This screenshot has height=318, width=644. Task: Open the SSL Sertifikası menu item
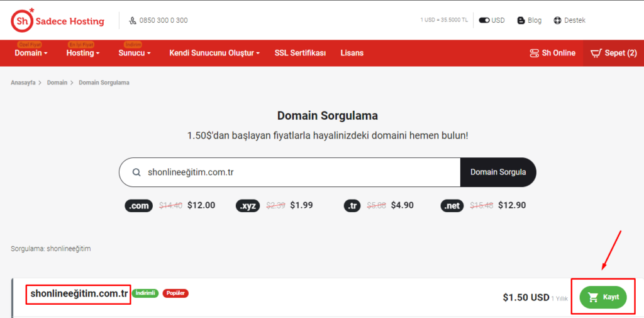click(x=300, y=53)
